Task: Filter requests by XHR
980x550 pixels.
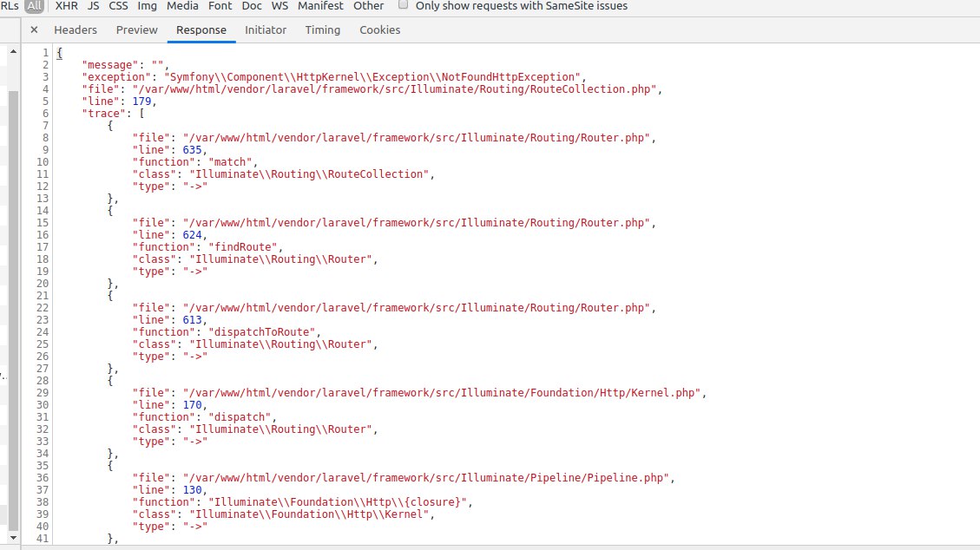Action: 66,5
